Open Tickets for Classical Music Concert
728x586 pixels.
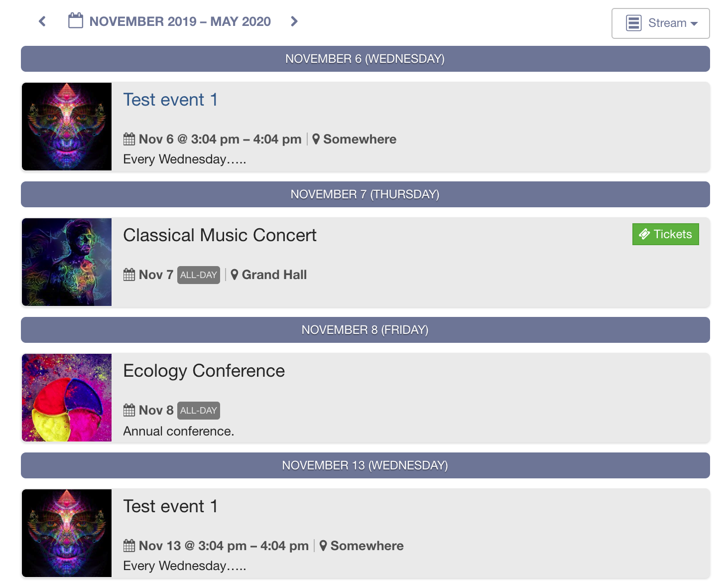pyautogui.click(x=665, y=234)
